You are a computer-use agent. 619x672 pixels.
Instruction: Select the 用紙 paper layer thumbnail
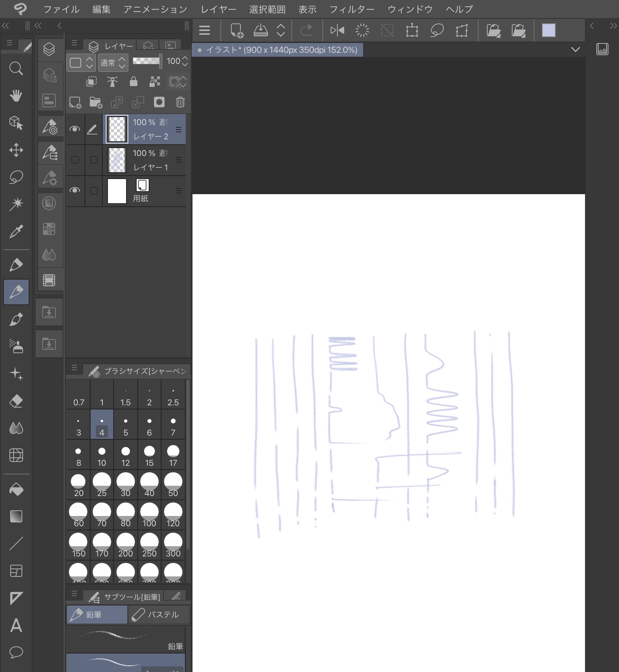(x=117, y=191)
